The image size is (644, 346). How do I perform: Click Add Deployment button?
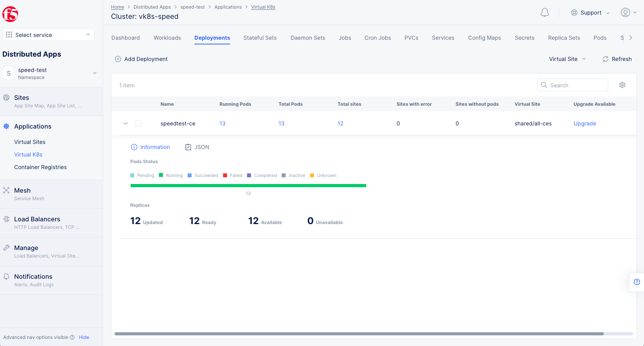pos(141,59)
